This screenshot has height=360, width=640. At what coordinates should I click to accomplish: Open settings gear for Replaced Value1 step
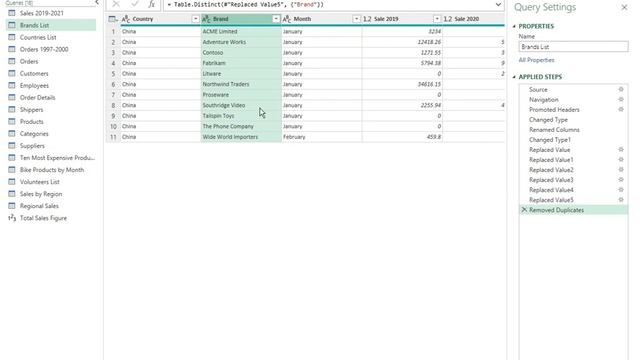click(621, 160)
